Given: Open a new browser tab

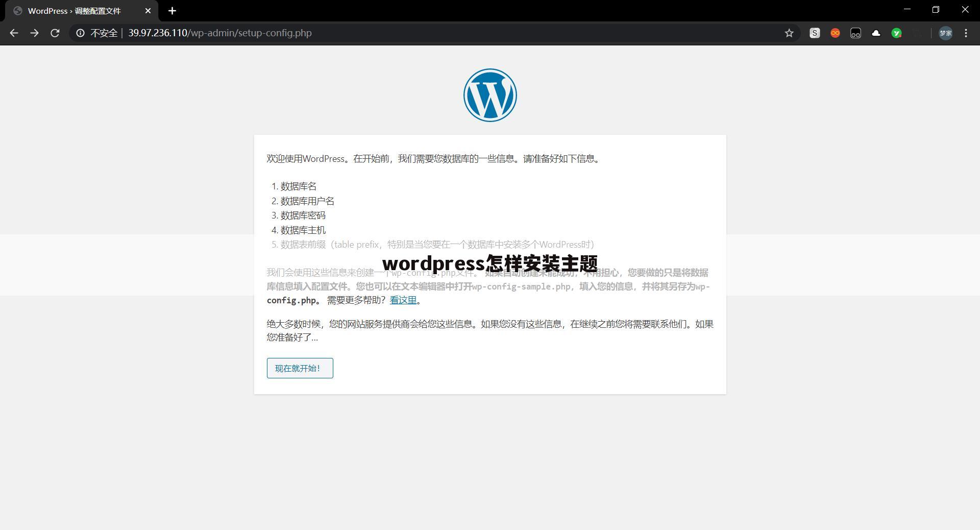Looking at the screenshot, I should pyautogui.click(x=172, y=11).
